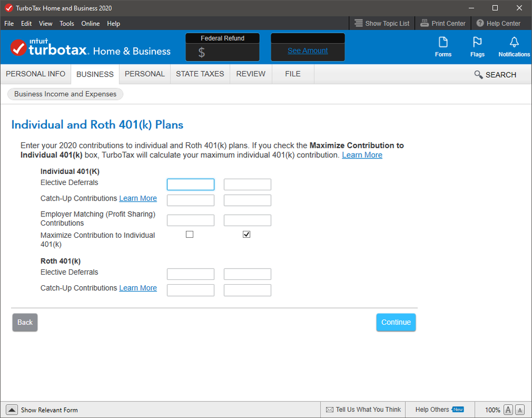
Task: Switch to the REVIEW tab
Action: point(251,74)
